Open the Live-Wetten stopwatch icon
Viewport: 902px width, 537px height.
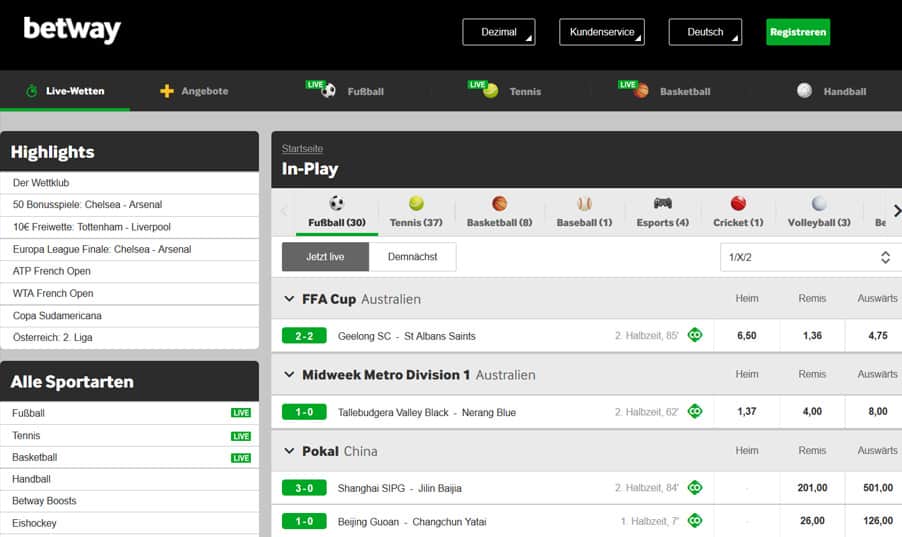tap(32, 90)
